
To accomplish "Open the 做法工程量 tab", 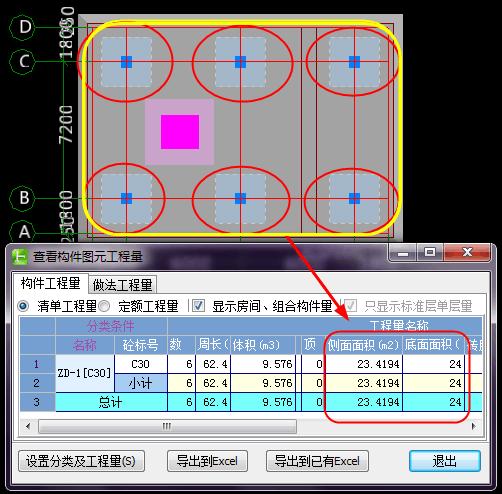I will point(122,285).
